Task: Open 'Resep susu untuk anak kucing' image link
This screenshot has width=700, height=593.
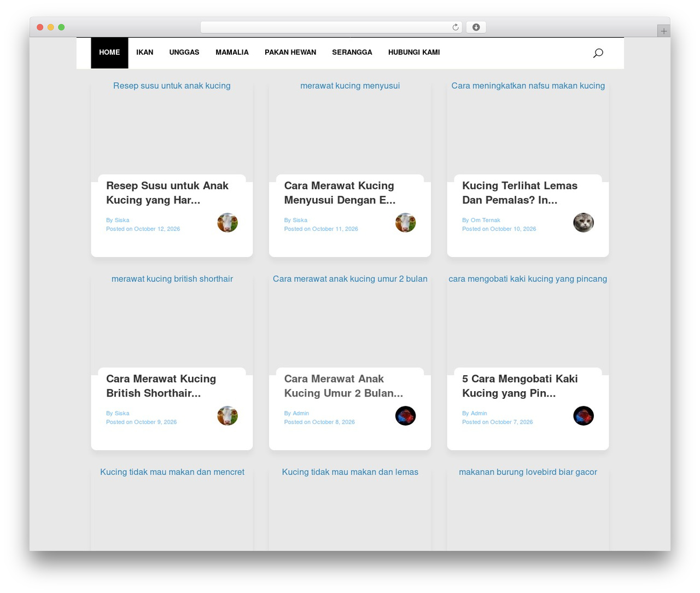Action: (x=172, y=86)
